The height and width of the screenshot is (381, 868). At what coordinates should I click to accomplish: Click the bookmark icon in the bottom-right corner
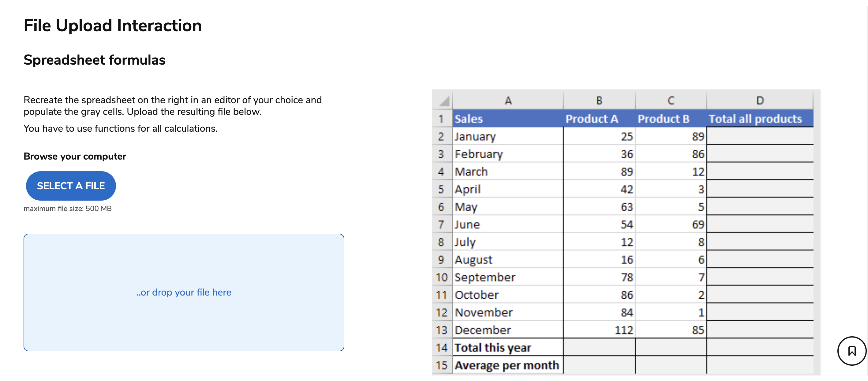point(851,351)
